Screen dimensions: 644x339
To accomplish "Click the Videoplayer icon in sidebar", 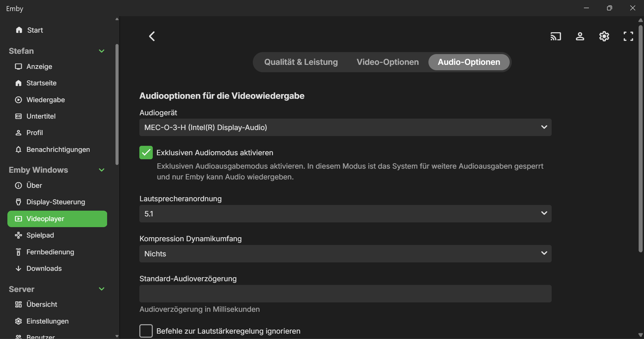I will 18,219.
